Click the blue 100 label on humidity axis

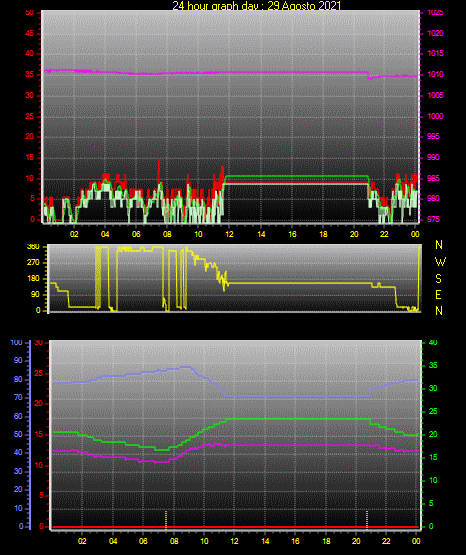point(17,343)
